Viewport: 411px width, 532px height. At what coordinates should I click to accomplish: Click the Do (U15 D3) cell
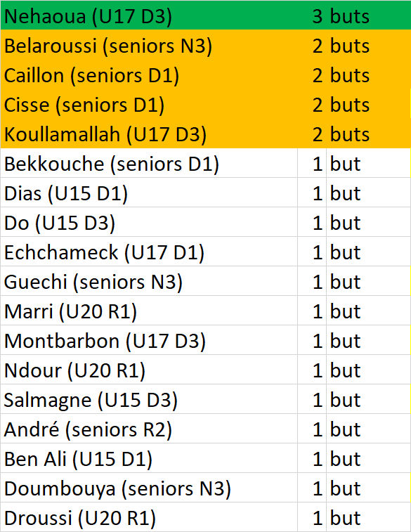[149, 222]
